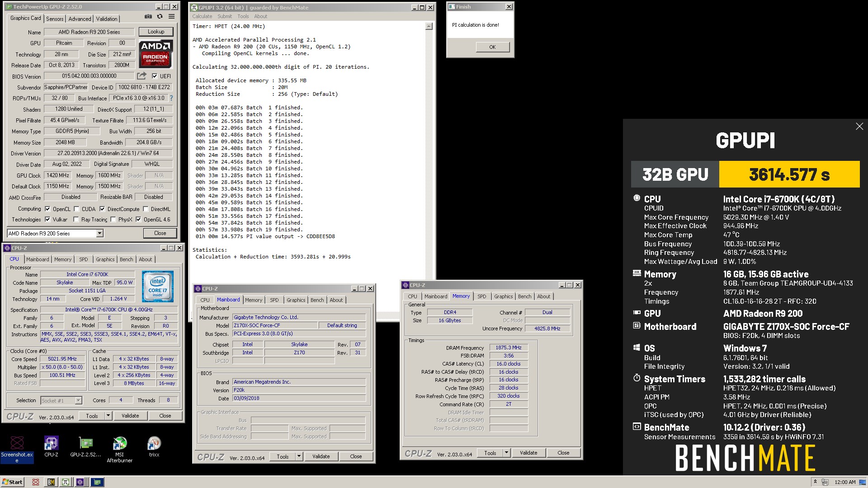Toggle the PhysX checkbox
Viewport: 868px width, 488px height.
tap(113, 220)
